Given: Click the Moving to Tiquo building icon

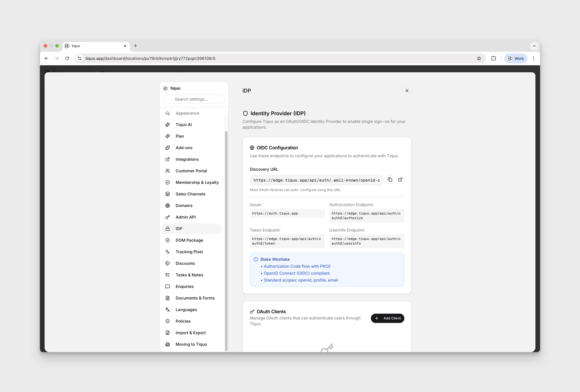Looking at the screenshot, I should [x=167, y=344].
